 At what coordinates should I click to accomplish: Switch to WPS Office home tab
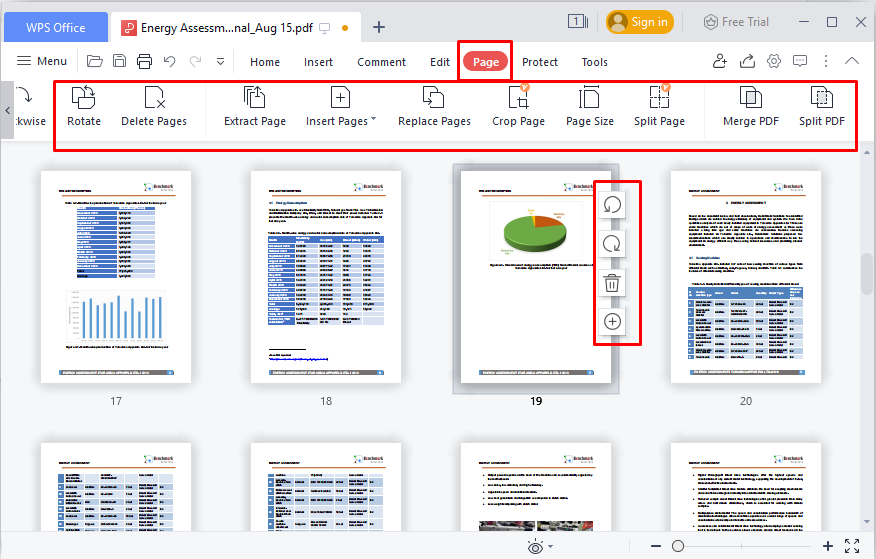56,27
